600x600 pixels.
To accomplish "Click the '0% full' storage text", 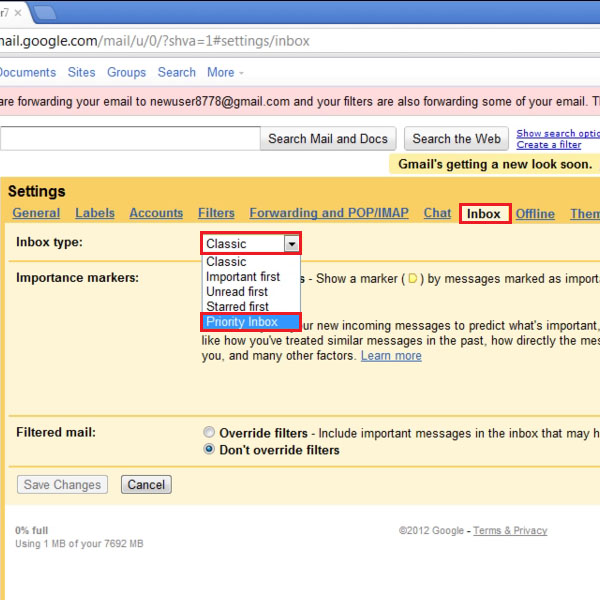I will (x=31, y=531).
